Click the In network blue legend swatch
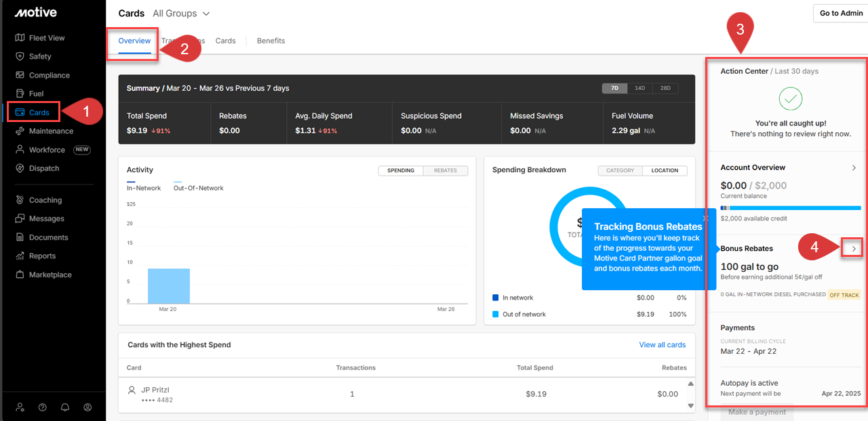 click(x=496, y=298)
